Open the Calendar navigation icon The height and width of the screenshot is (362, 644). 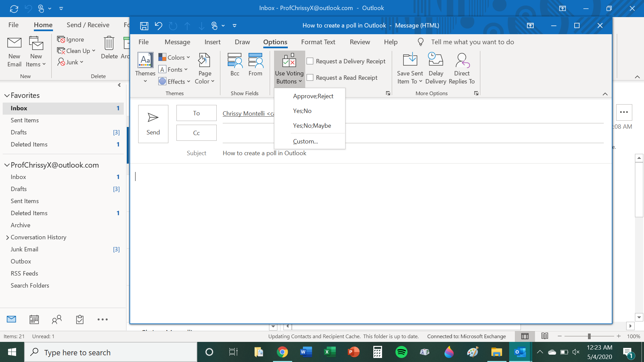(x=34, y=319)
